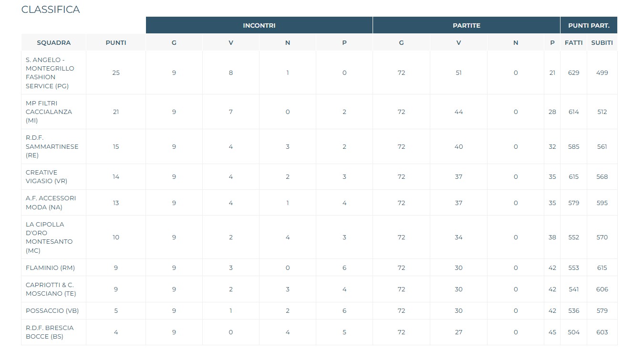This screenshot has height=351, width=644.
Task: Click R.D.F. Brescia Bocce (BS) team
Action: (50, 332)
